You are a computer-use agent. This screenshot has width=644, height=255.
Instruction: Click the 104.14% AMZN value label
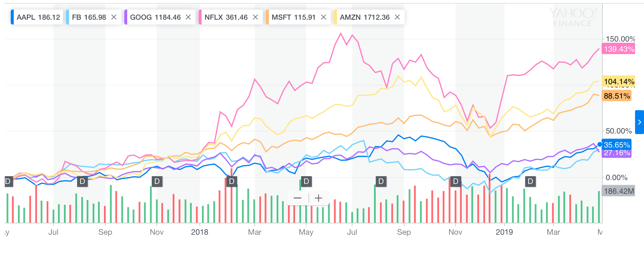(618, 82)
